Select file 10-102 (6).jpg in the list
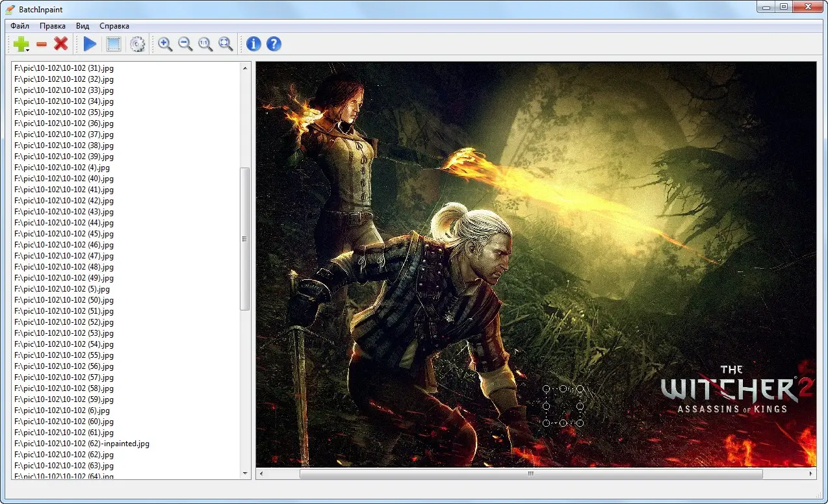The width and height of the screenshot is (828, 504). 62,410
